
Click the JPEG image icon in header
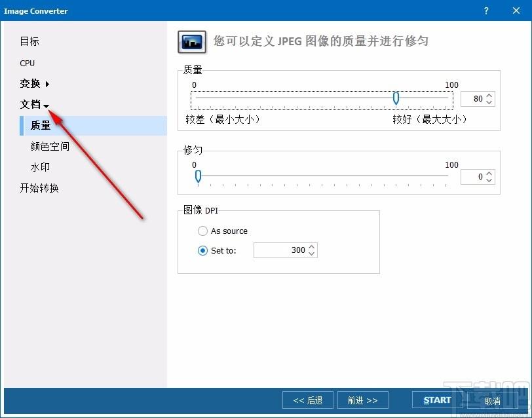pos(192,42)
